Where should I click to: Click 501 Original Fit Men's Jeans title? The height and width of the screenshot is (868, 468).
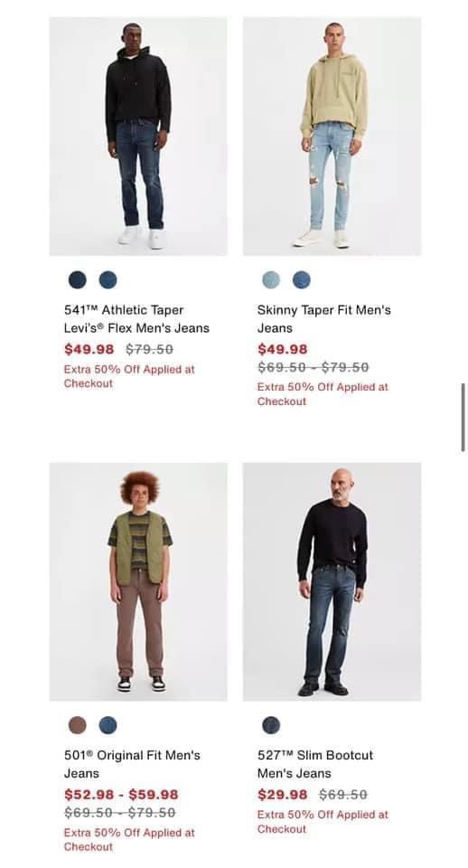click(x=132, y=764)
